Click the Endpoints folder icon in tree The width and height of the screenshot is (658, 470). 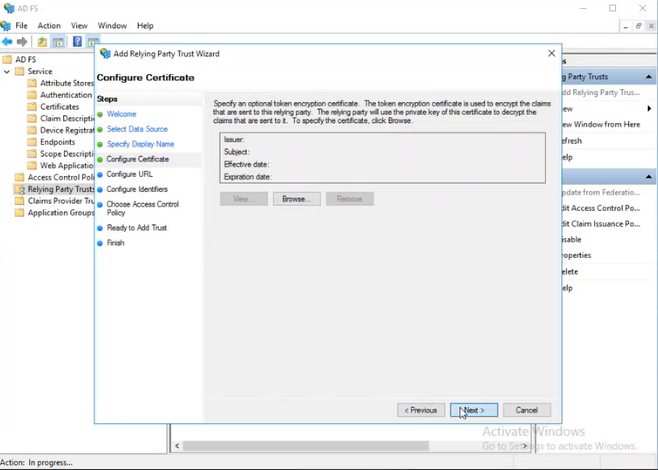tap(32, 142)
